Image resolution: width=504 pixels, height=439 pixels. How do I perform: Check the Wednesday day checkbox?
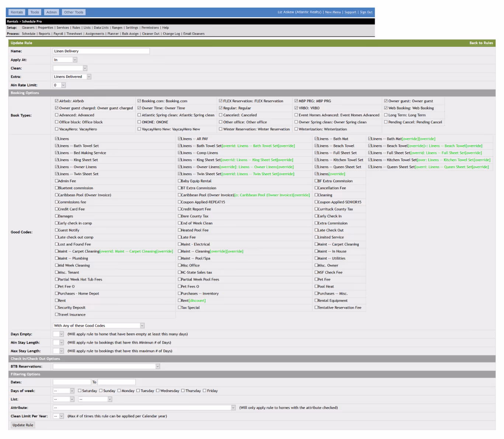158,391
